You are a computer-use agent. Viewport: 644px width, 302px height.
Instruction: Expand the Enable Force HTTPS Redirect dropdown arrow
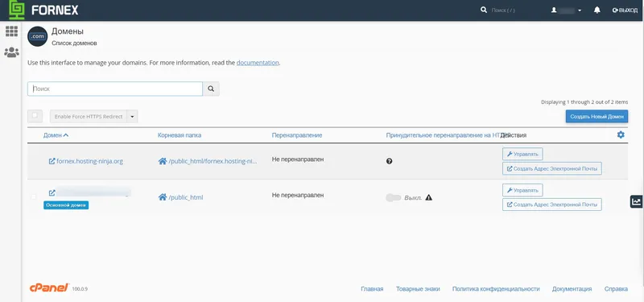pos(132,117)
